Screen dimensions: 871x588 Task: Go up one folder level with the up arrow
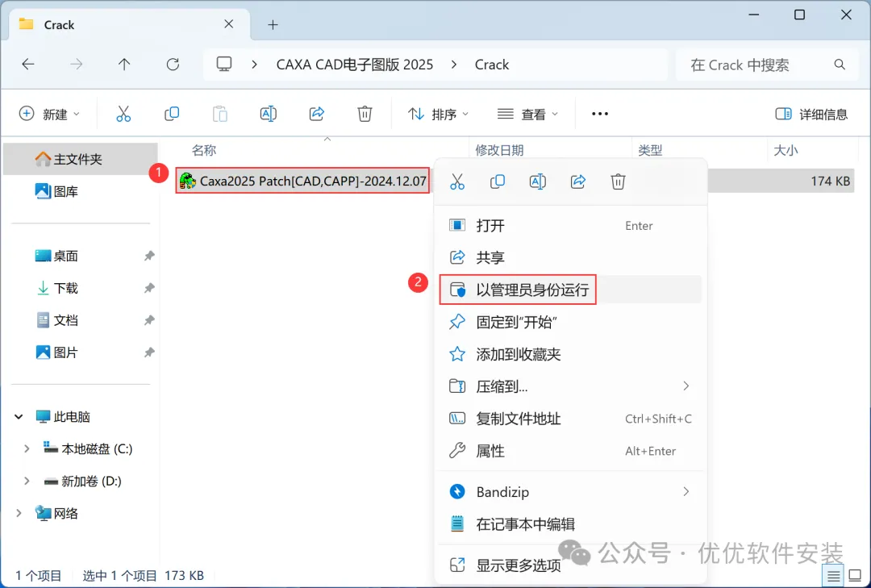(x=124, y=65)
